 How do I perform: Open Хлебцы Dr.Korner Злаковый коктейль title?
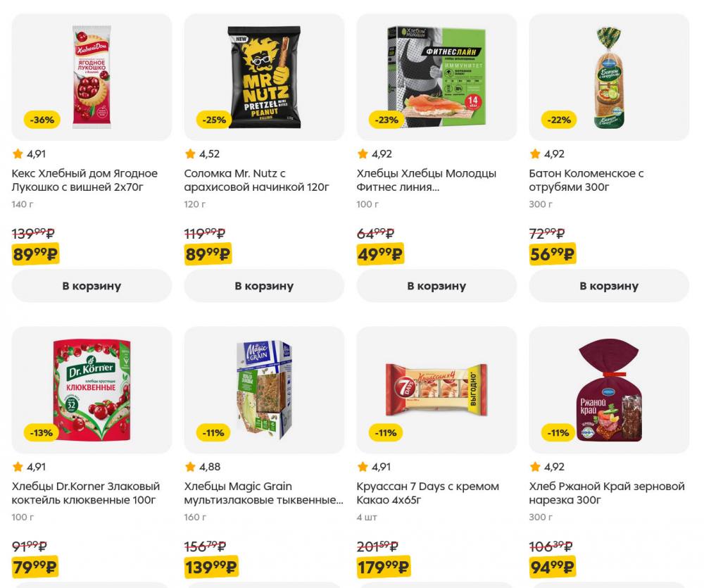pos(85,493)
